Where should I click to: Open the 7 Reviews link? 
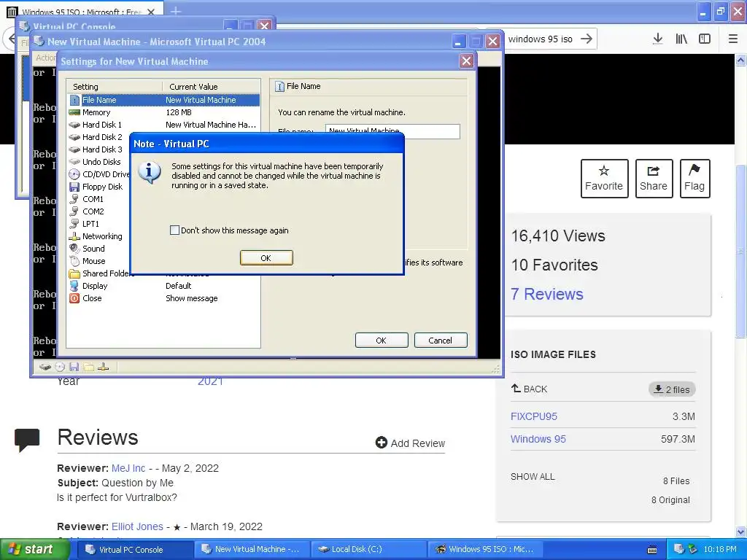tap(547, 295)
